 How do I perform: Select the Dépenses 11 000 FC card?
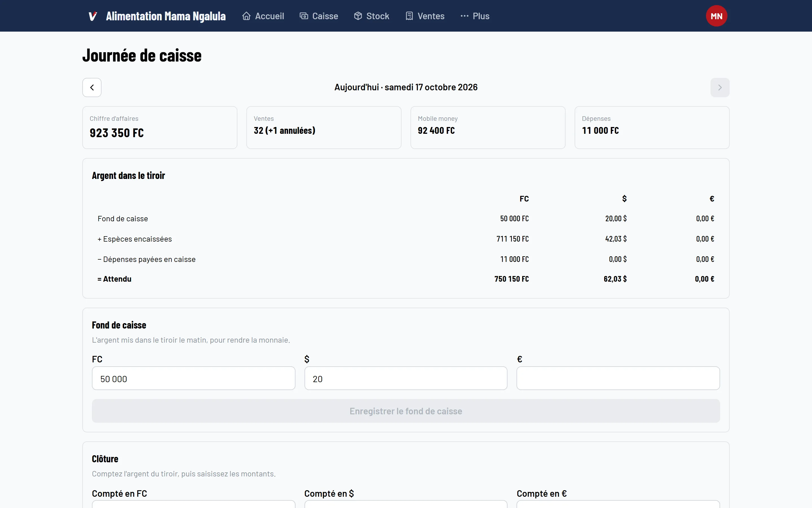[652, 128]
